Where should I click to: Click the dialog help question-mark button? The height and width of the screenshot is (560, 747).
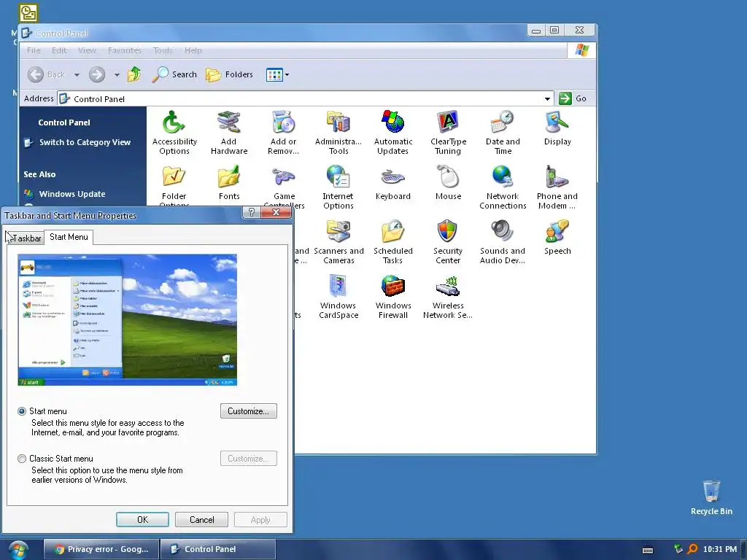tap(252, 212)
